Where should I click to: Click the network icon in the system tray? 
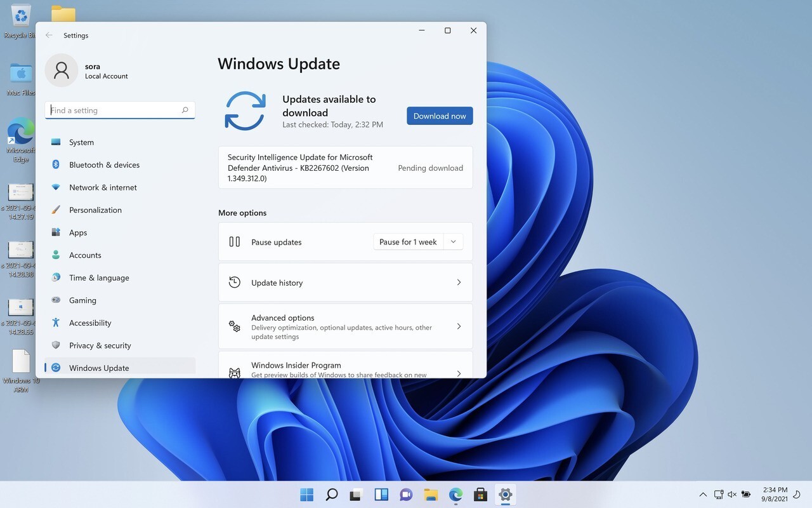pos(718,494)
